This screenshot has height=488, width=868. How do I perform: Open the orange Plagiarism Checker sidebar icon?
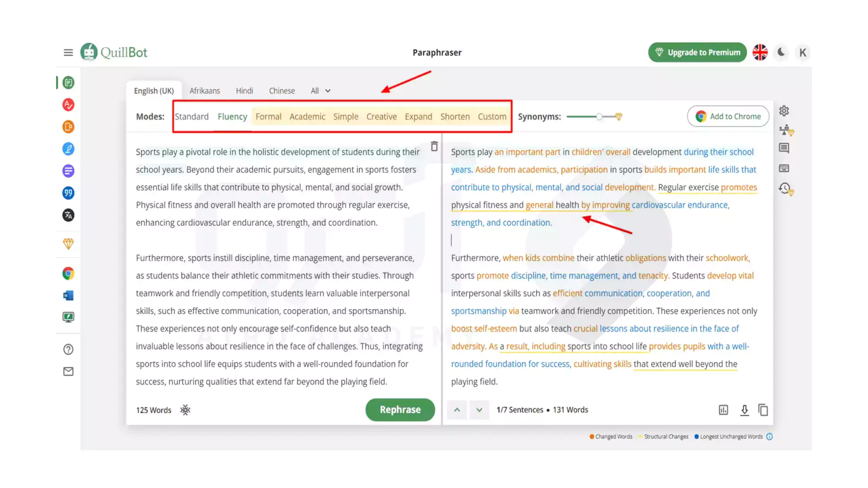coord(68,127)
